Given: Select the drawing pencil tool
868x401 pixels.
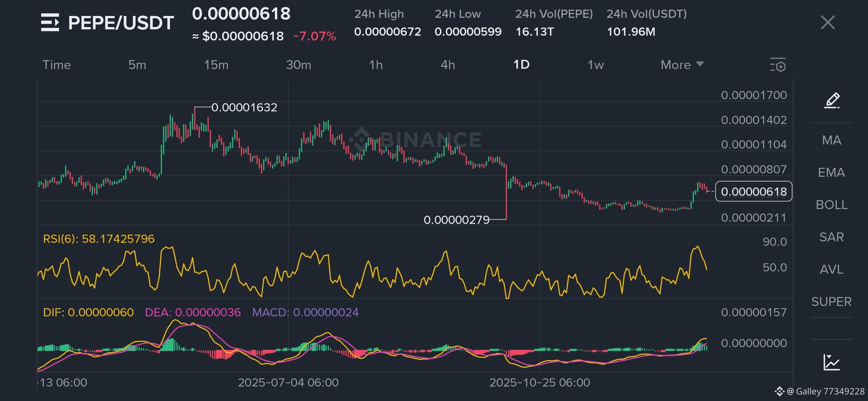Looking at the screenshot, I should pyautogui.click(x=832, y=100).
